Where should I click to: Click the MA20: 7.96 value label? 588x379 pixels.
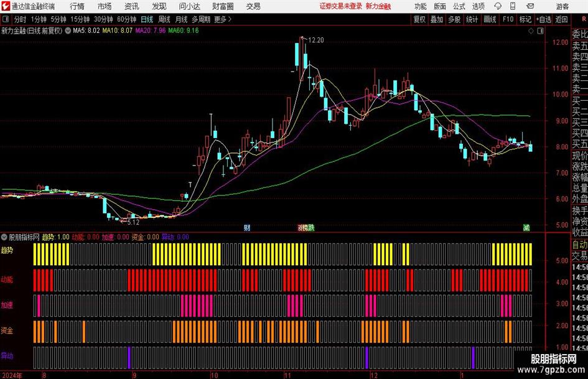click(151, 30)
